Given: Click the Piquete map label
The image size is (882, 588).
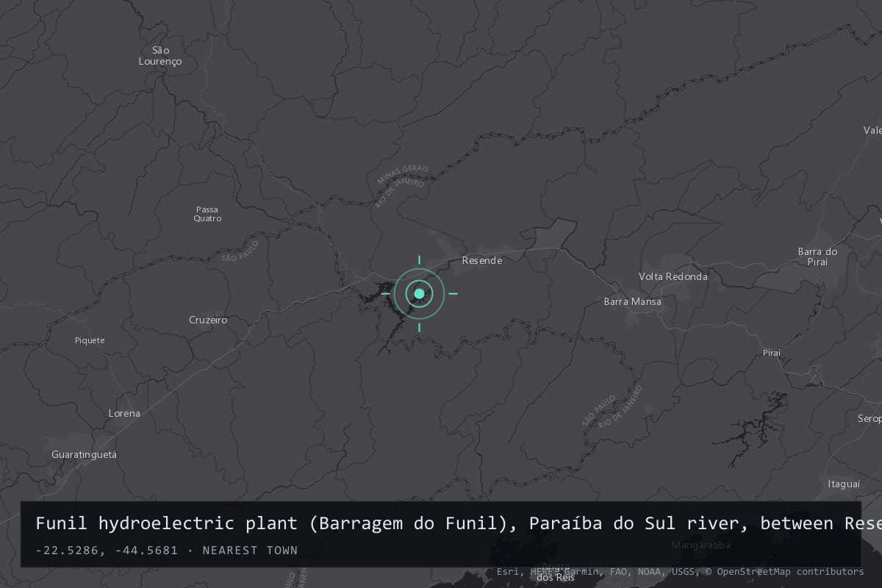Looking at the screenshot, I should tap(90, 340).
